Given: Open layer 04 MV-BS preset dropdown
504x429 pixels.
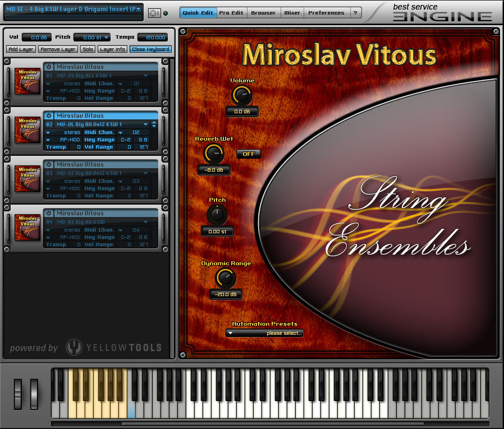Looking at the screenshot, I should [145, 222].
